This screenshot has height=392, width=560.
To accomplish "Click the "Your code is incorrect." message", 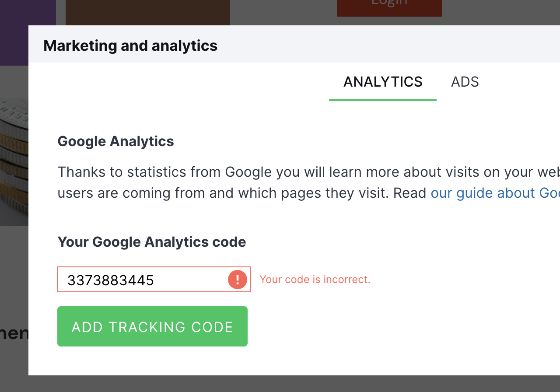I will 315,280.
